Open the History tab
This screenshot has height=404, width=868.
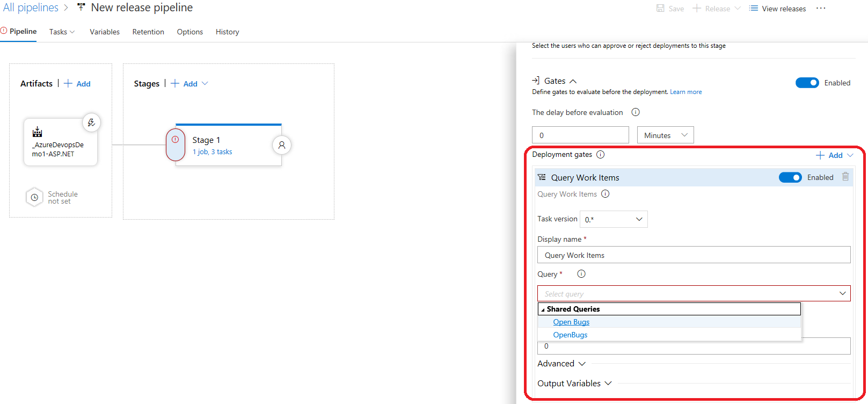pos(228,32)
